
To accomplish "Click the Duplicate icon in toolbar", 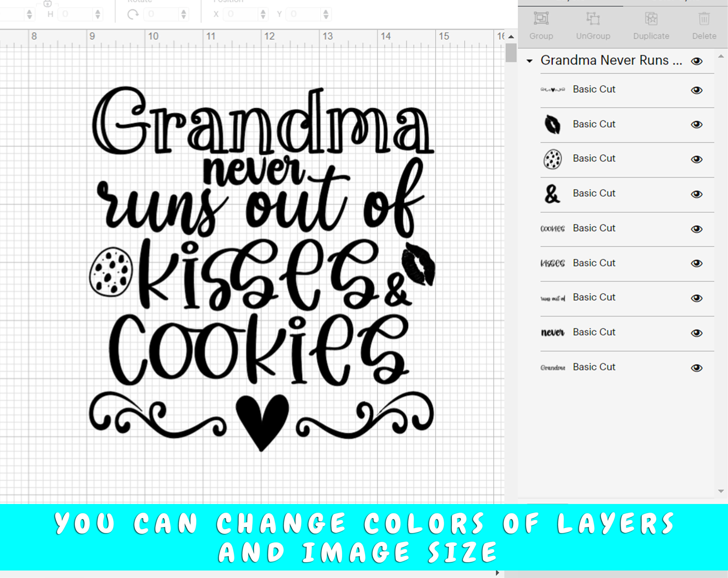I will click(x=651, y=21).
